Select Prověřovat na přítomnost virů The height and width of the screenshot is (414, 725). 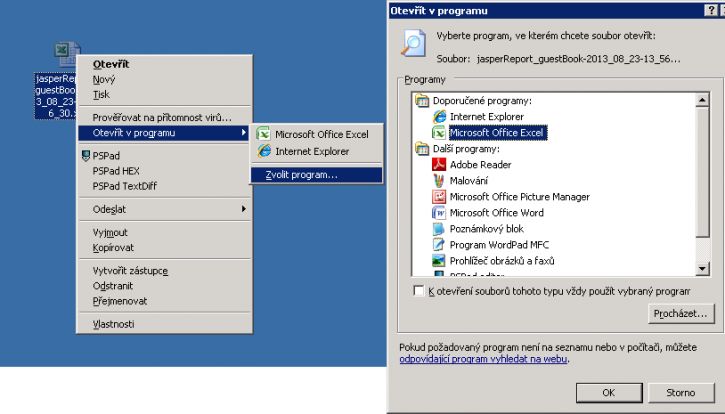click(164, 117)
